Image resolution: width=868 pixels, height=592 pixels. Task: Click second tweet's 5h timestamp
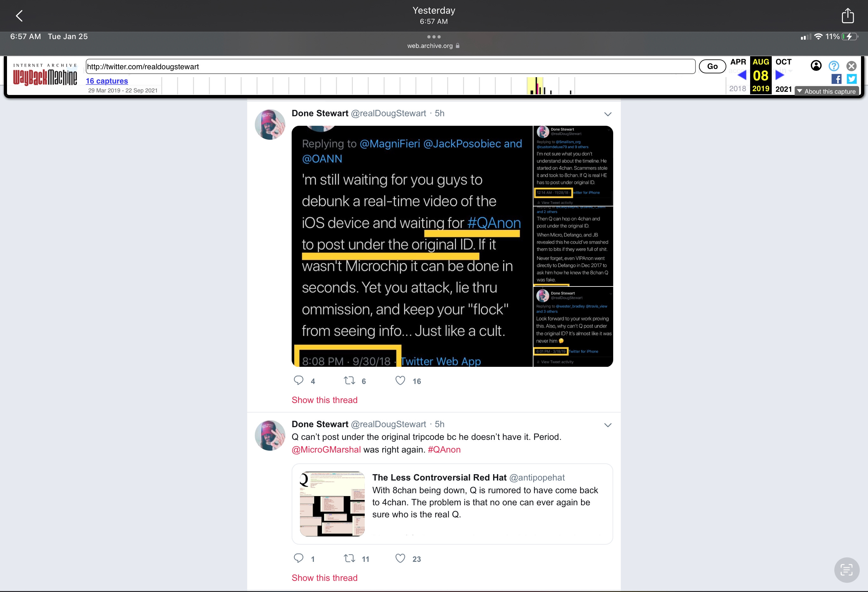click(x=440, y=424)
